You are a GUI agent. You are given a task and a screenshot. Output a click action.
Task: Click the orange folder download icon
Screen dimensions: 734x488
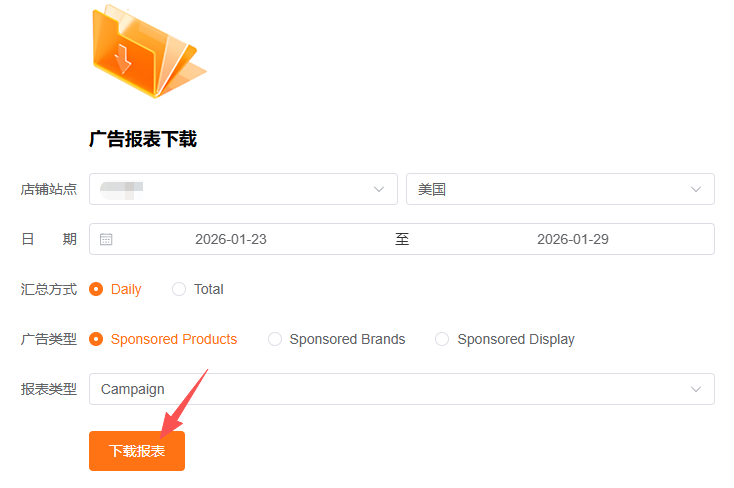148,52
